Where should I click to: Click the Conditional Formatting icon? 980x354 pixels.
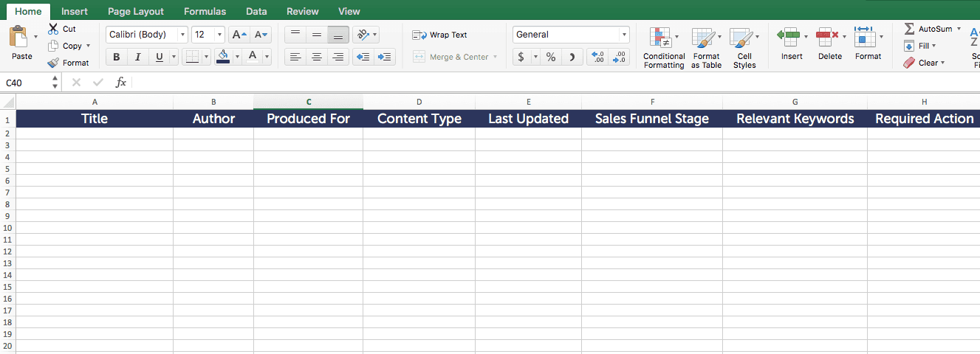[x=659, y=38]
